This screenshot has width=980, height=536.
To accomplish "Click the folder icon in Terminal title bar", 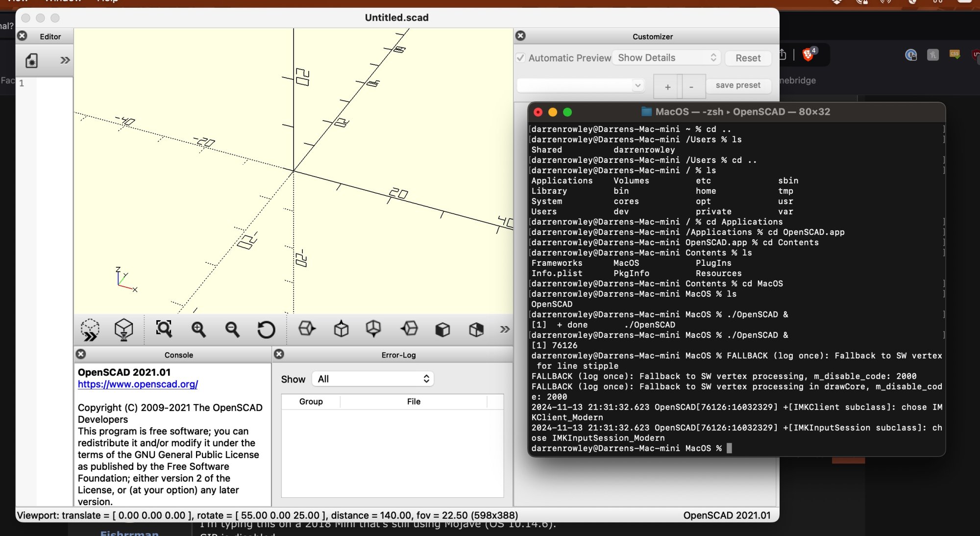I will 646,111.
